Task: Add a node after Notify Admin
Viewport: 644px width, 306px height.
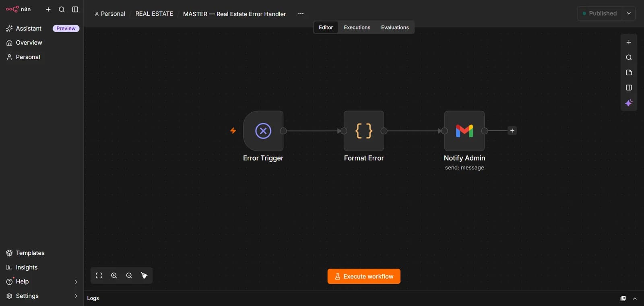Action: [x=512, y=131]
